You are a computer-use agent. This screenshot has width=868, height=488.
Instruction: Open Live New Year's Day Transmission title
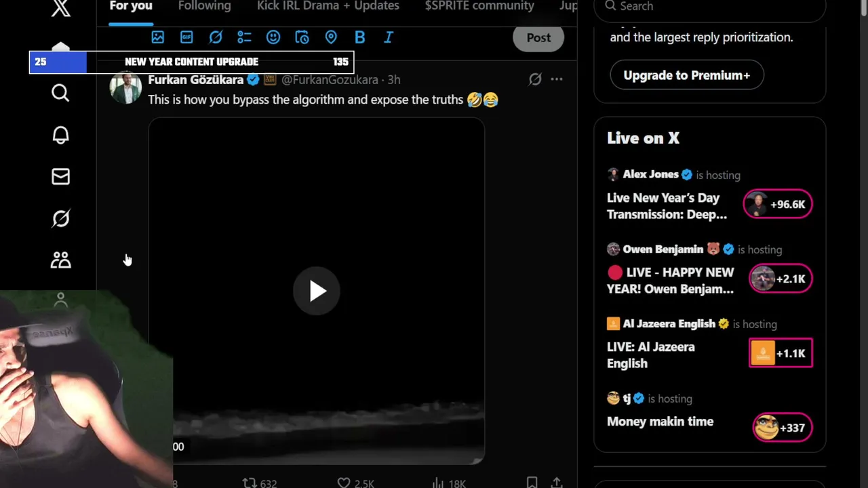point(667,206)
